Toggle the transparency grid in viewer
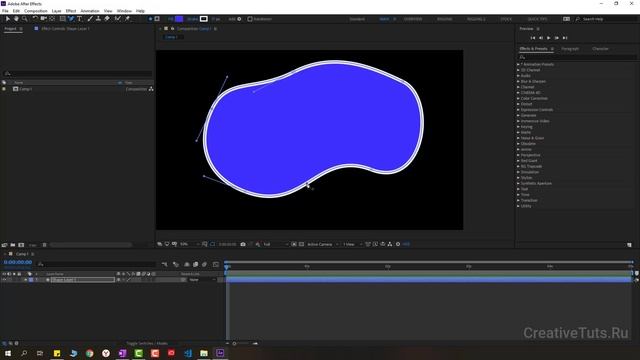The image size is (640, 360). 301,244
